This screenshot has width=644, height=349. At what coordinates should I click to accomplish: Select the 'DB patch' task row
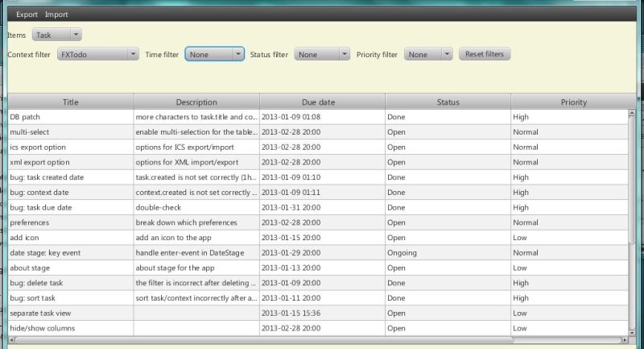click(318, 117)
